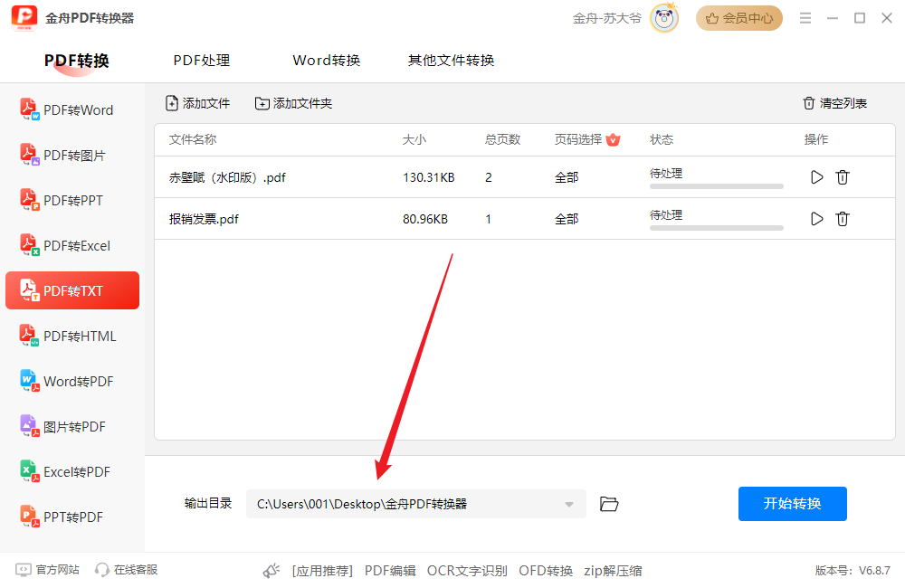905x588 pixels.
Task: Click the 操作 column header
Action: (x=816, y=139)
